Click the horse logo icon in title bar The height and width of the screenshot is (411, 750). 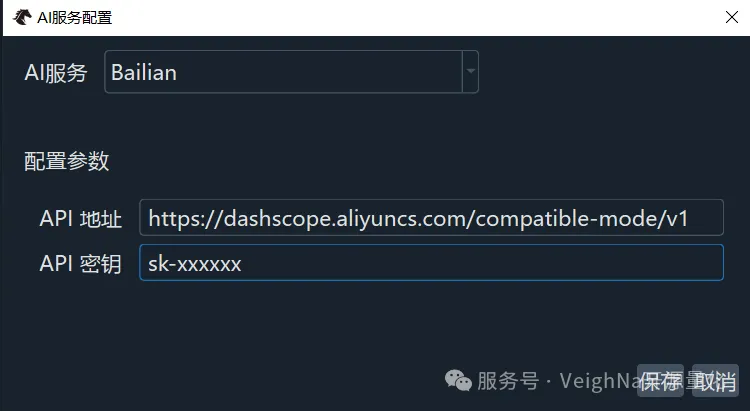[x=22, y=18]
